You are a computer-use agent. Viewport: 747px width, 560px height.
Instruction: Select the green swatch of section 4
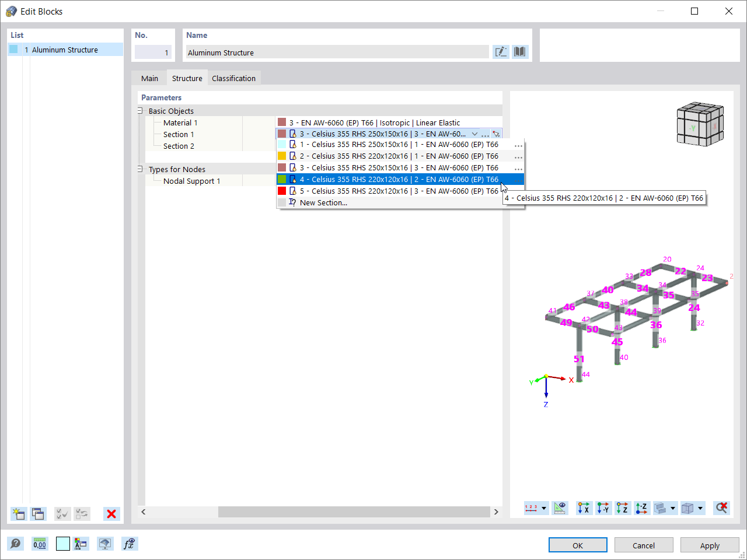tap(282, 179)
